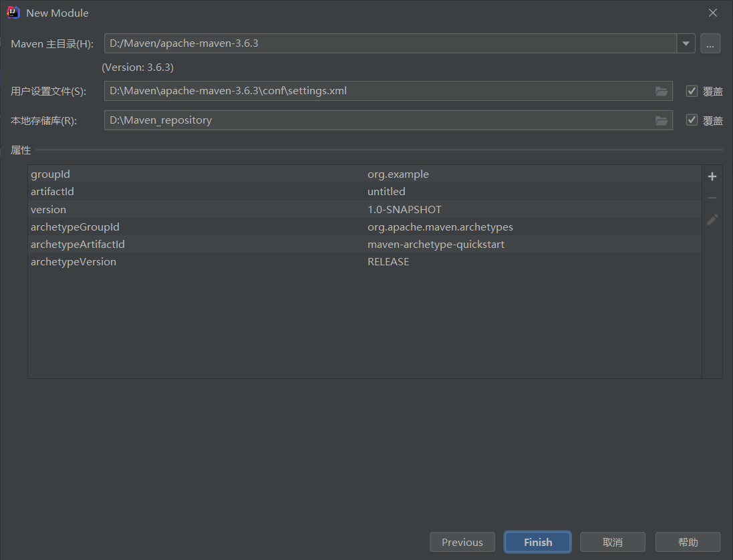Click the RELEASE value
Screen dimensions: 733x560
(388, 262)
